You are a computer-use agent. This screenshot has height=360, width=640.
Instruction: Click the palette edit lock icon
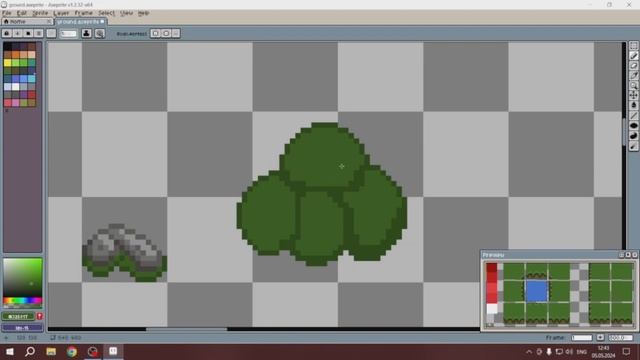pyautogui.click(x=7, y=33)
